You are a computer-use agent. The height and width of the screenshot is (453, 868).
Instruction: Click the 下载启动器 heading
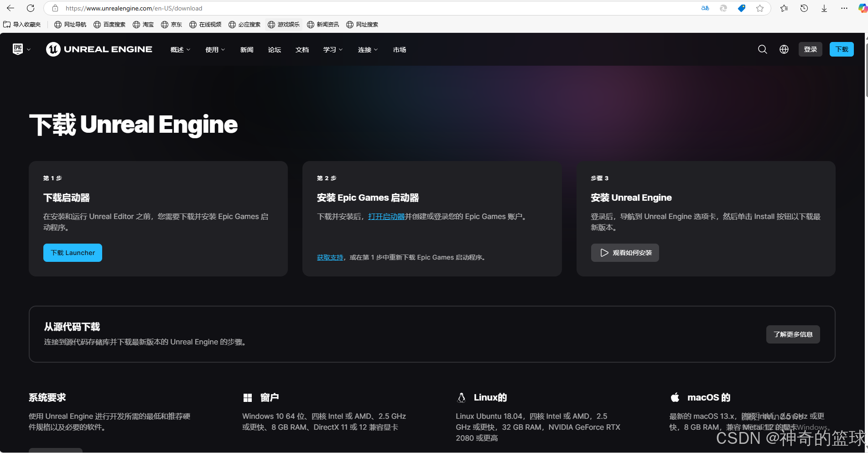coord(67,198)
